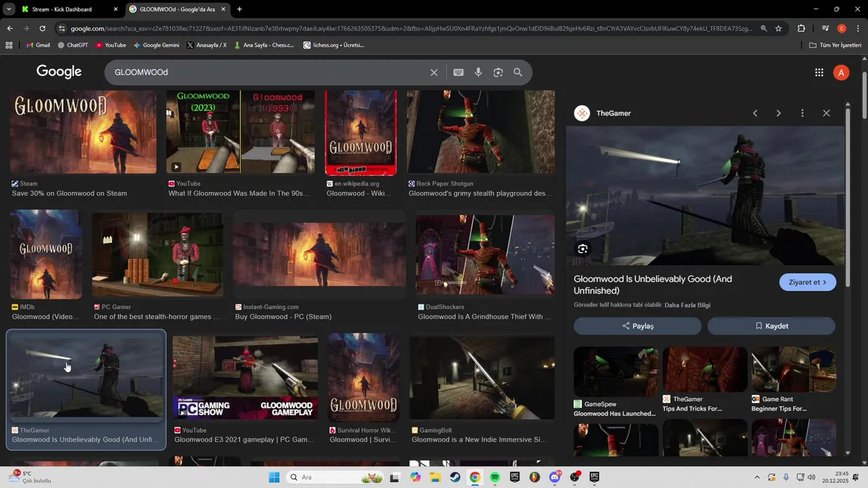Image resolution: width=868 pixels, height=488 pixels.
Task: Open the on-screen keyboard input tool
Action: [458, 73]
